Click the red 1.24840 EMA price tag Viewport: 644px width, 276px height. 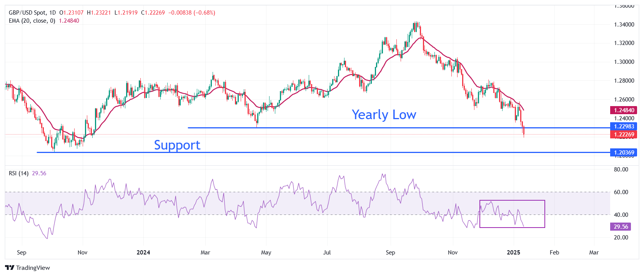[x=623, y=110]
